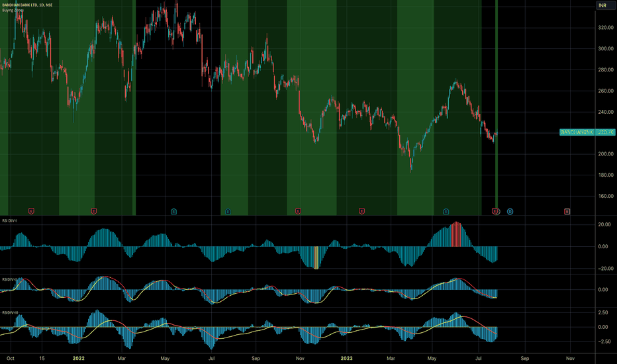Click the 240.00 price axis label
The image size is (617, 364).
point(606,112)
